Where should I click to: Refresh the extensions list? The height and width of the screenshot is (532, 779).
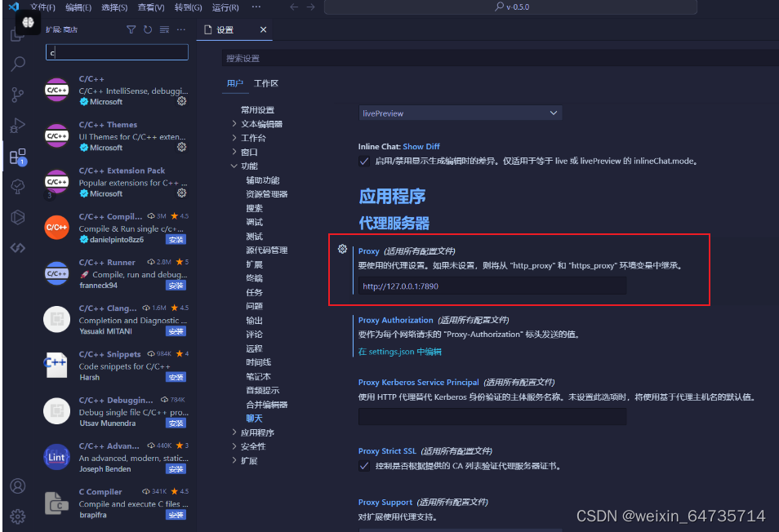(x=148, y=29)
